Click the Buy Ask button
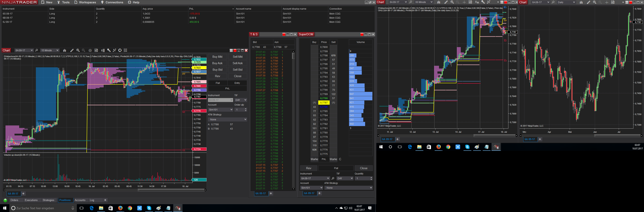This screenshot has width=644, height=212. tap(217, 63)
